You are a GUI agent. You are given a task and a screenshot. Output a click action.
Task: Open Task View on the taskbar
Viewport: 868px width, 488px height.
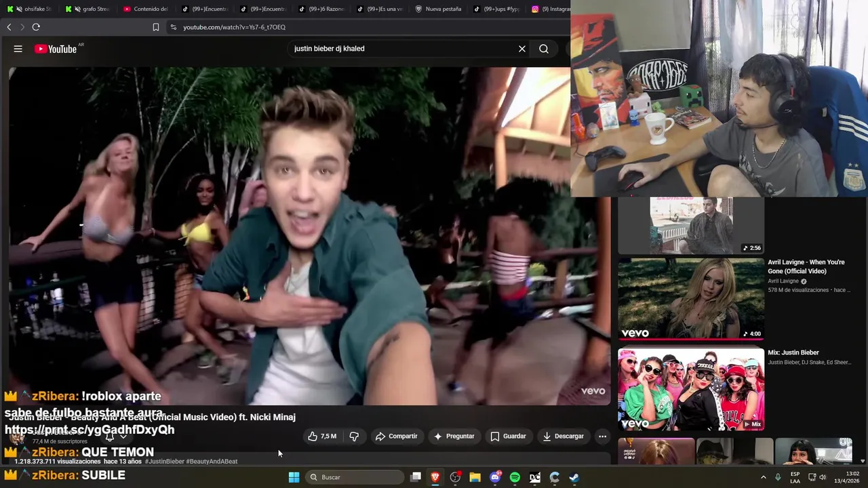(416, 477)
